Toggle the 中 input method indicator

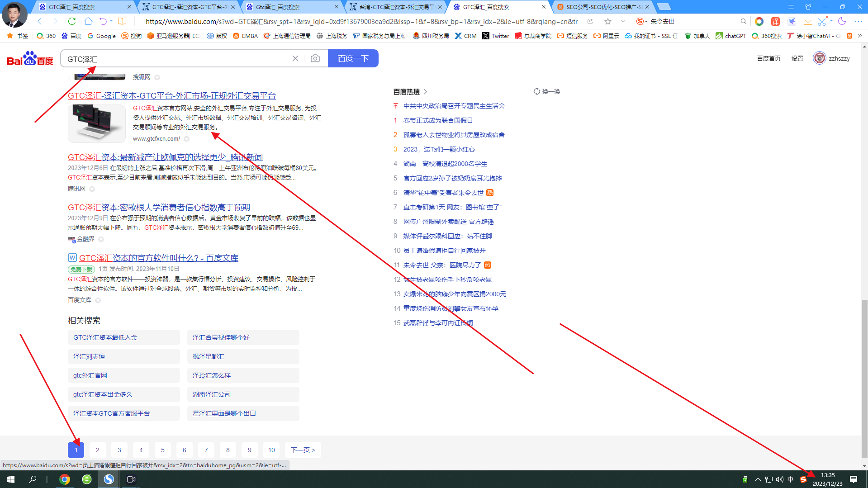tap(790, 479)
